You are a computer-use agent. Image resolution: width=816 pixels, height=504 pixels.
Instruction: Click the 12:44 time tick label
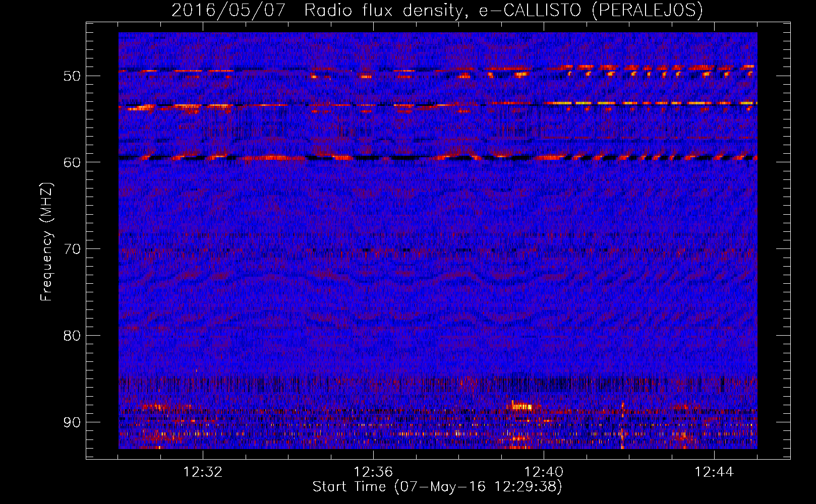pyautogui.click(x=714, y=472)
